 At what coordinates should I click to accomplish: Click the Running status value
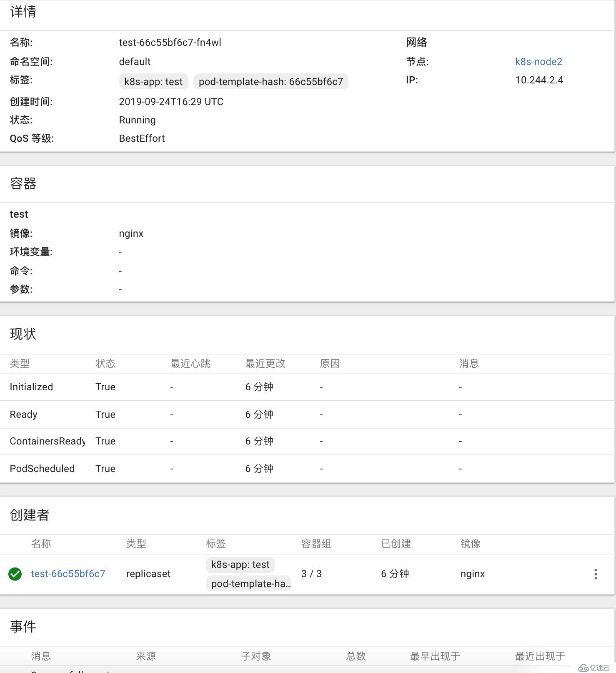click(137, 120)
